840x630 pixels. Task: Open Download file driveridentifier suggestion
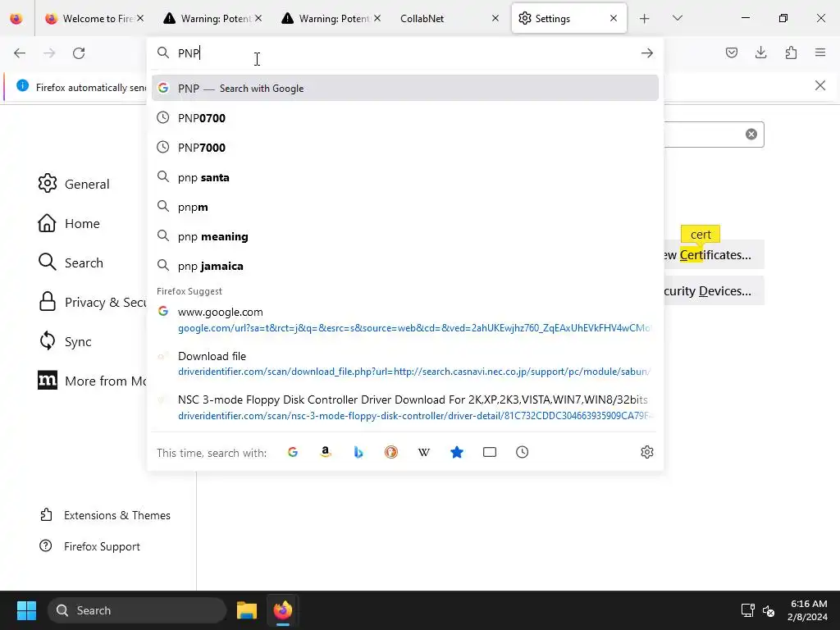coord(405,363)
